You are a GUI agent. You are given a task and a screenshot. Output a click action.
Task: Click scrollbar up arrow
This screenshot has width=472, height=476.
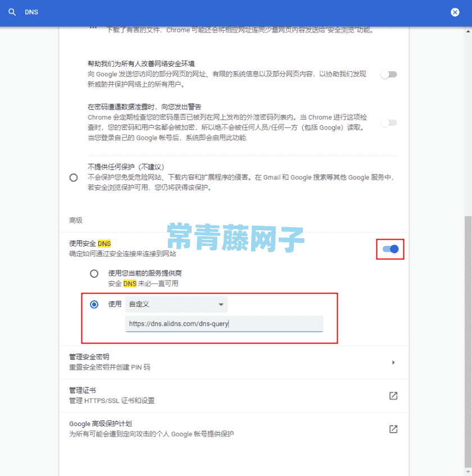click(x=468, y=31)
